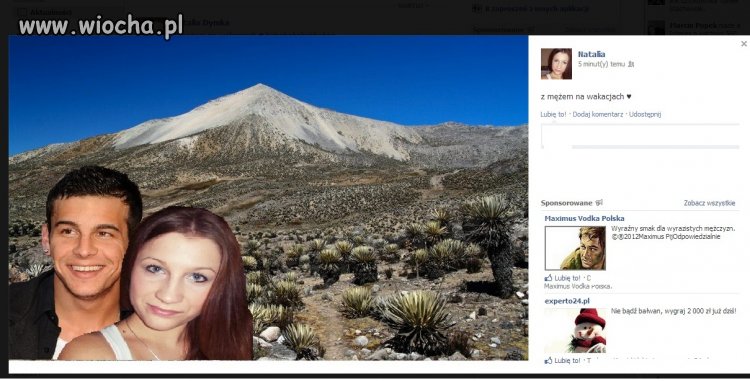Image resolution: width=750 pixels, height=381 pixels.
Task: Open the 'experto24.pl' ad title
Action: (x=567, y=301)
